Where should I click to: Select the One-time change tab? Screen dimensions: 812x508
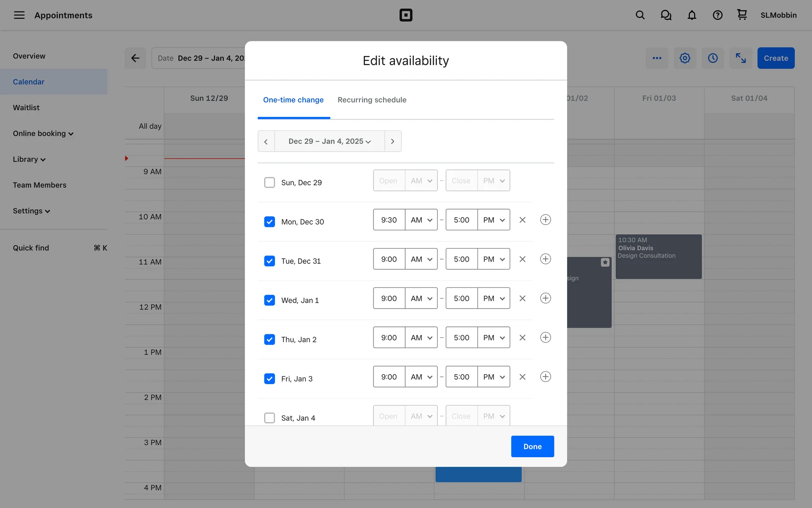pos(293,100)
